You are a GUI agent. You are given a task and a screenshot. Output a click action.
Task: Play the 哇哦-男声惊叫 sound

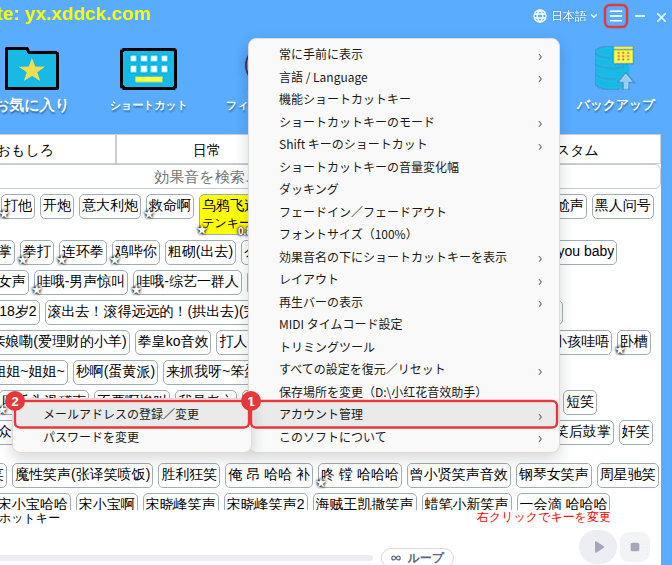pos(81,282)
